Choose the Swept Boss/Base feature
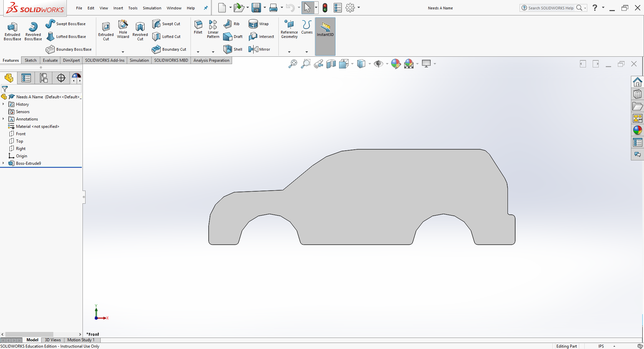This screenshot has height=349, width=644. 66,24
